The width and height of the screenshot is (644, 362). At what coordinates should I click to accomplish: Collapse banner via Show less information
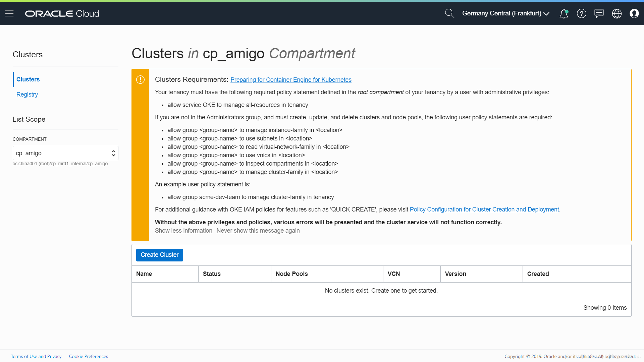coord(183,231)
